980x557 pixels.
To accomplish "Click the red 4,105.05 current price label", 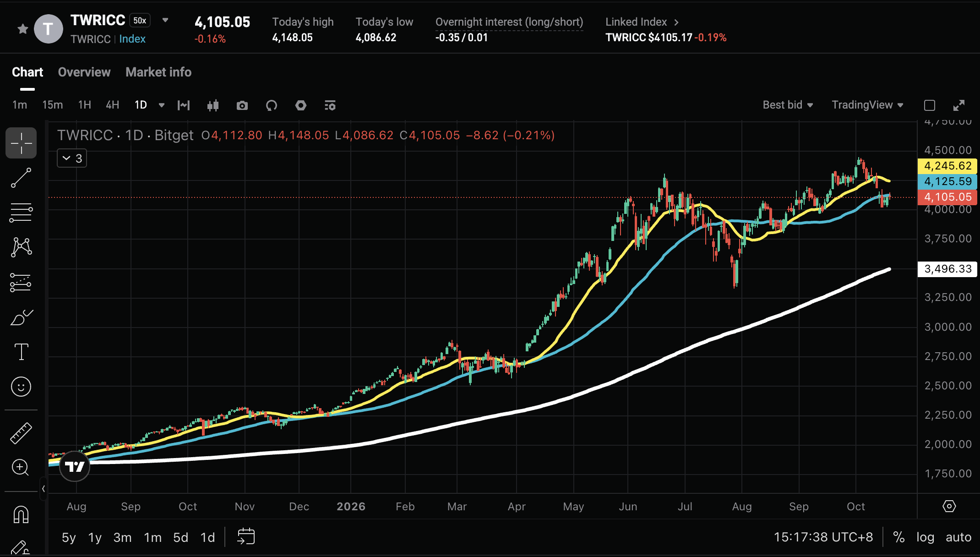I will [x=947, y=197].
